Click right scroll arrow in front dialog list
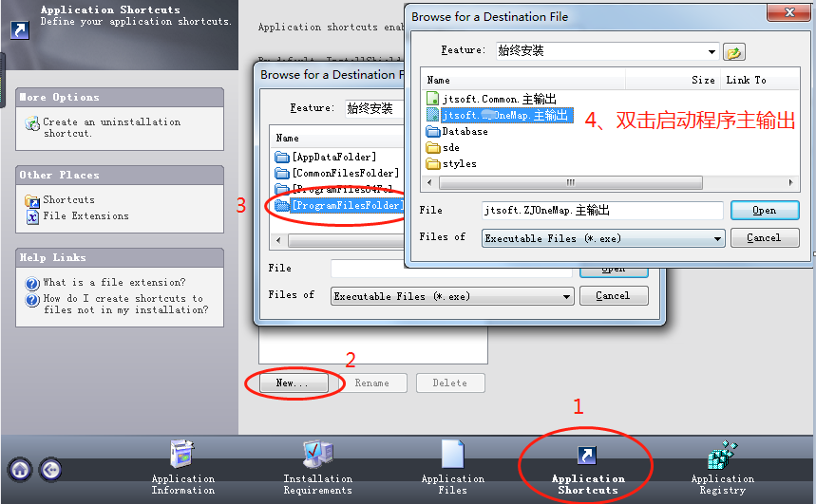 pyautogui.click(x=791, y=182)
